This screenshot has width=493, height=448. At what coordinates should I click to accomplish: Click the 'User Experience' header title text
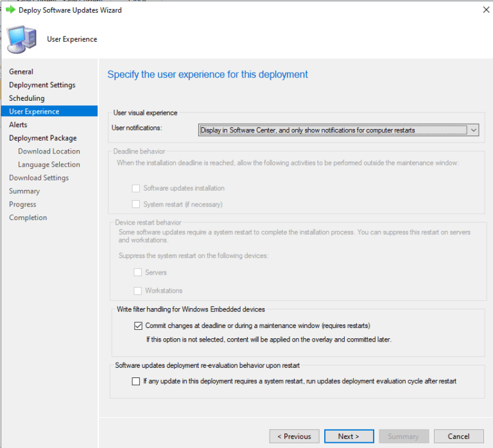(72, 39)
